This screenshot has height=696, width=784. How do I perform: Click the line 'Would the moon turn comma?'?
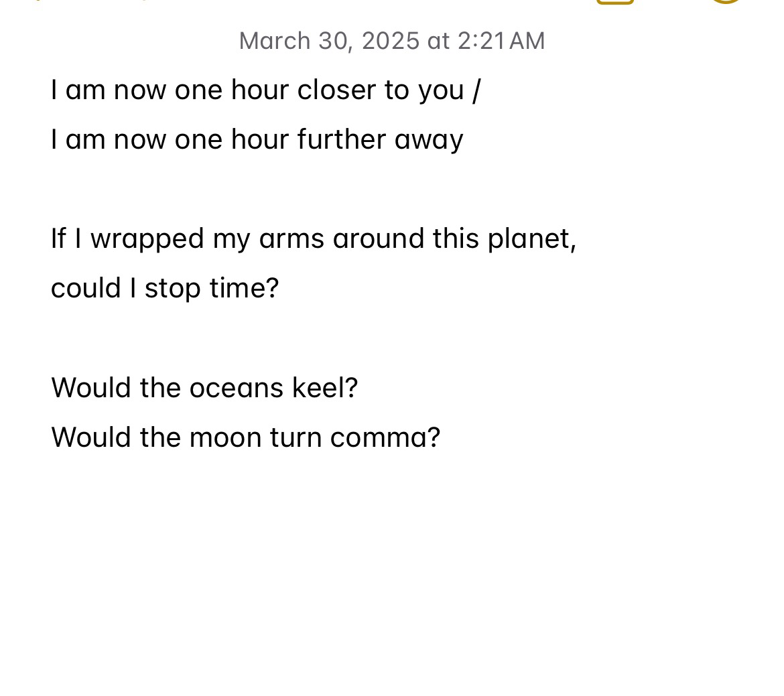(x=245, y=437)
